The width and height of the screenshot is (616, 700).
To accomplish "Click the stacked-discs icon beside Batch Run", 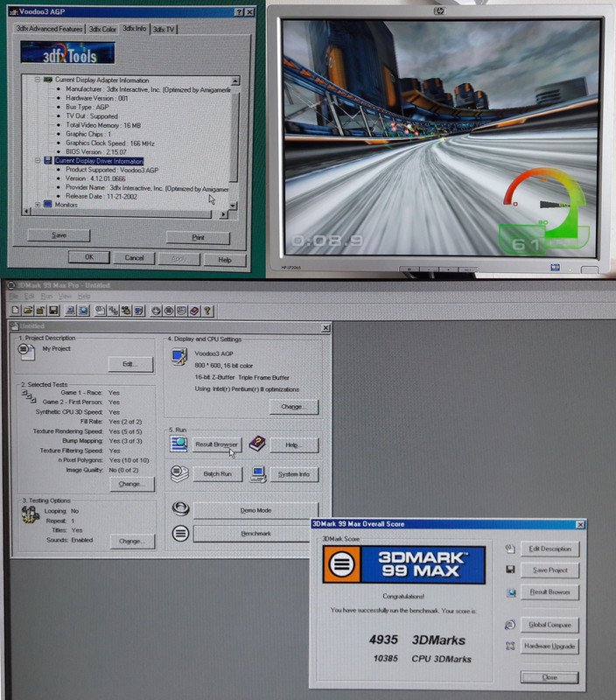I will [x=179, y=473].
